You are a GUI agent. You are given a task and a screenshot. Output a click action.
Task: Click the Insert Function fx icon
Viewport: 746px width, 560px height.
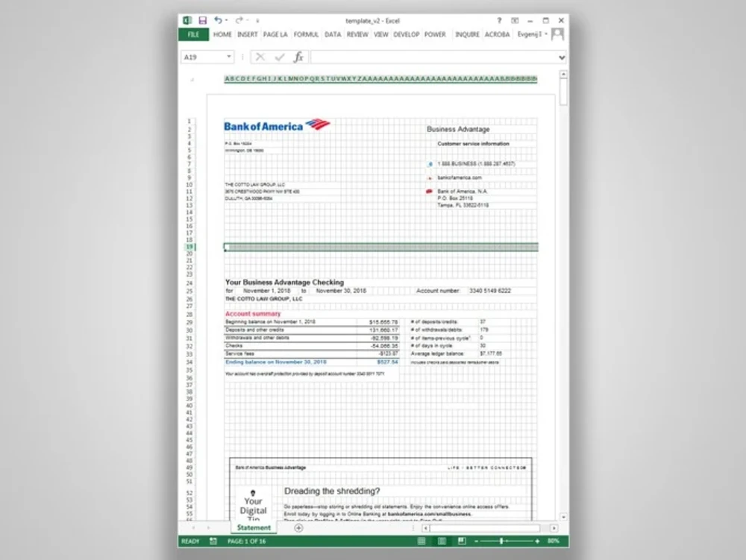[x=298, y=57]
